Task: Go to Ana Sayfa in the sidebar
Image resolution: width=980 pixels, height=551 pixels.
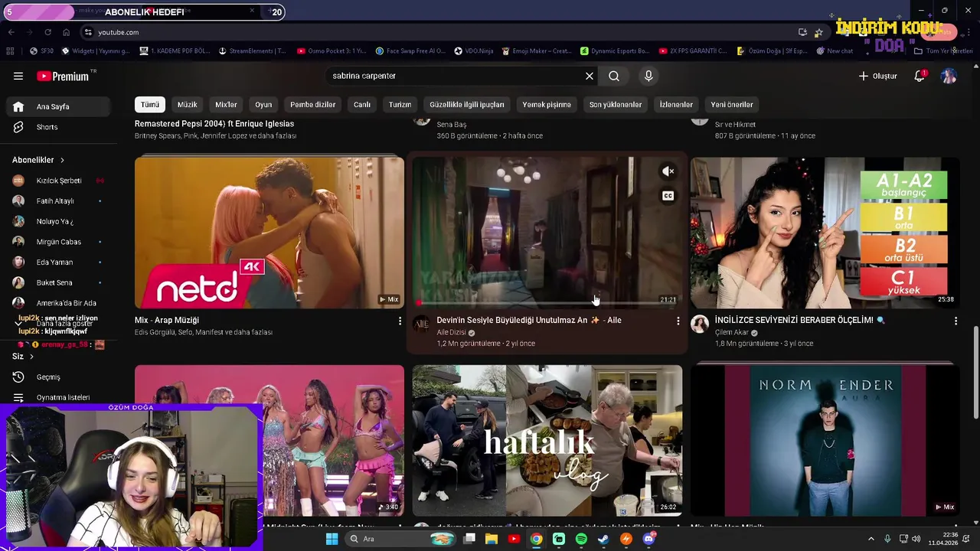Action: (60, 106)
